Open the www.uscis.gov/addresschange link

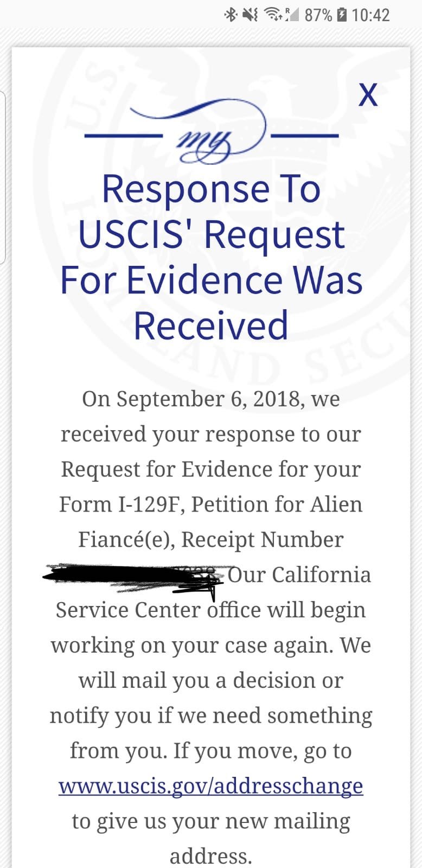point(210,786)
